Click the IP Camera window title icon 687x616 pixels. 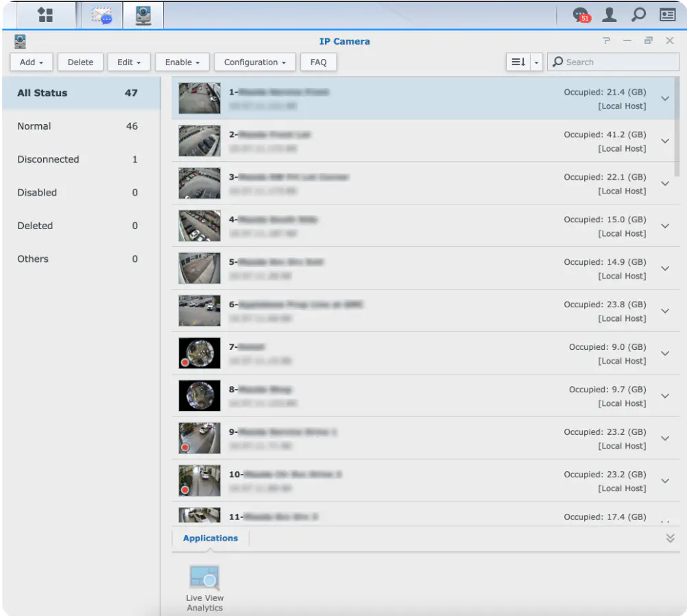(20, 41)
